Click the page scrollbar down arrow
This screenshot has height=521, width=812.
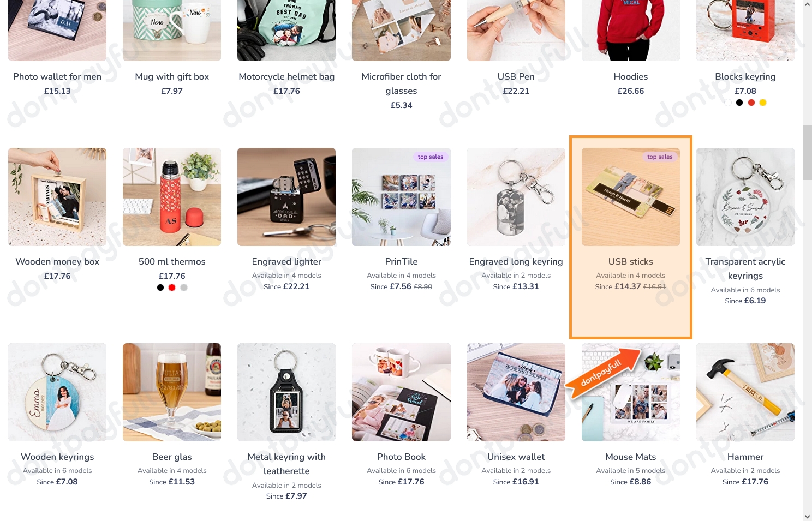pyautogui.click(x=807, y=516)
